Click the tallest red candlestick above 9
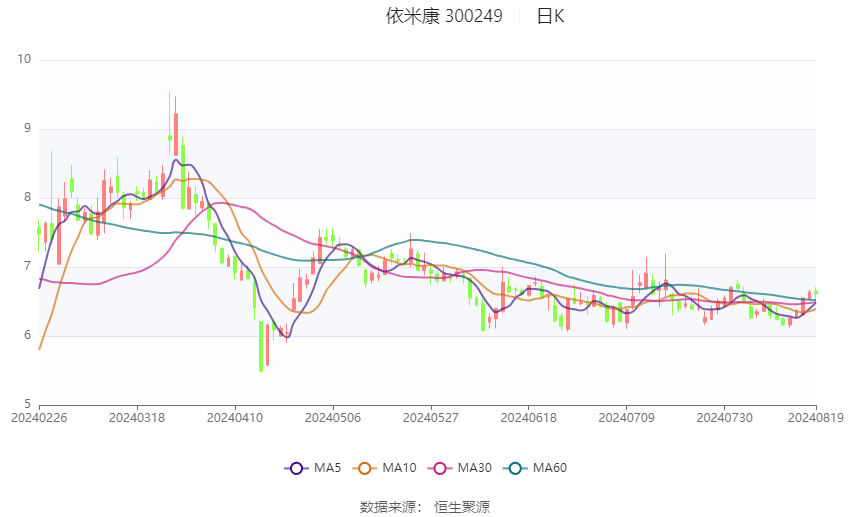 tap(176, 132)
